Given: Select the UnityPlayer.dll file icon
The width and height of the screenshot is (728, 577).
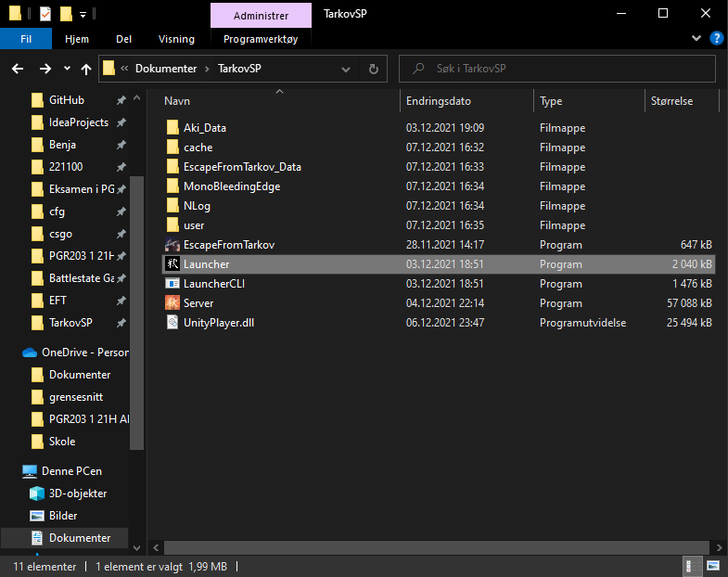Looking at the screenshot, I should tap(172, 323).
